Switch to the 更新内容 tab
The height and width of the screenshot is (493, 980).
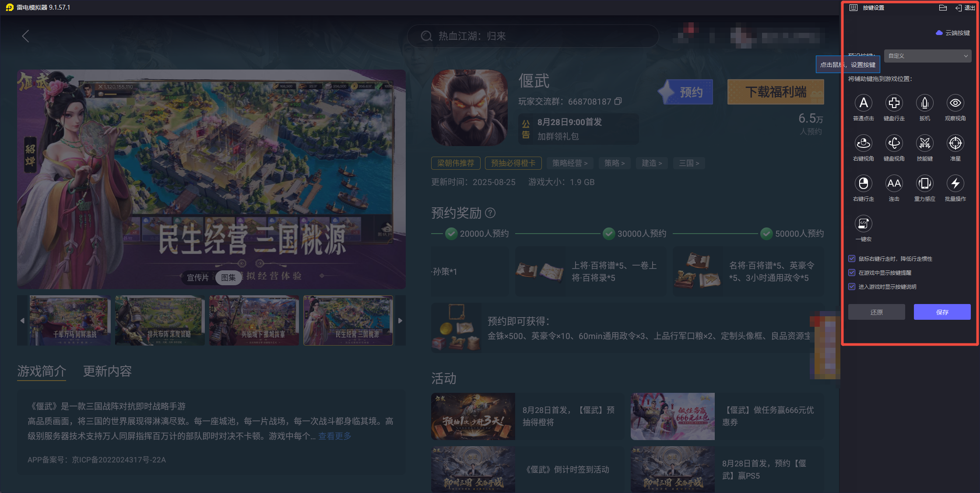coord(107,371)
